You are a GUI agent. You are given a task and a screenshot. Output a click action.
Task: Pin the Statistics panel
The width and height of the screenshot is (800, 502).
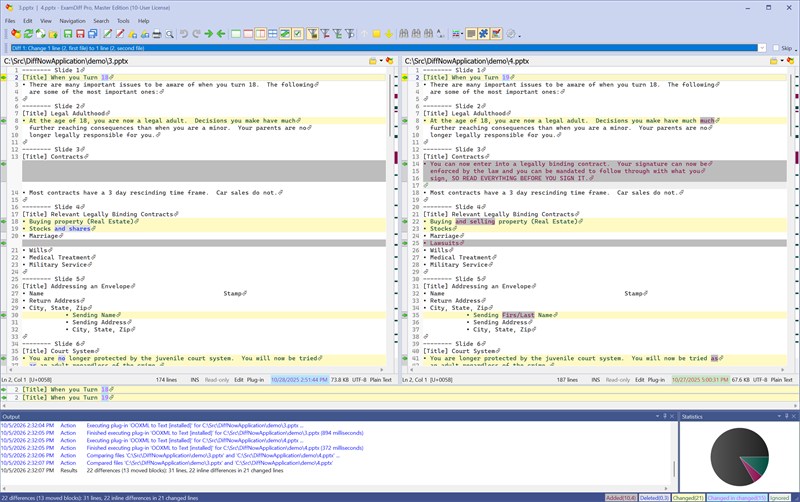tap(786, 416)
